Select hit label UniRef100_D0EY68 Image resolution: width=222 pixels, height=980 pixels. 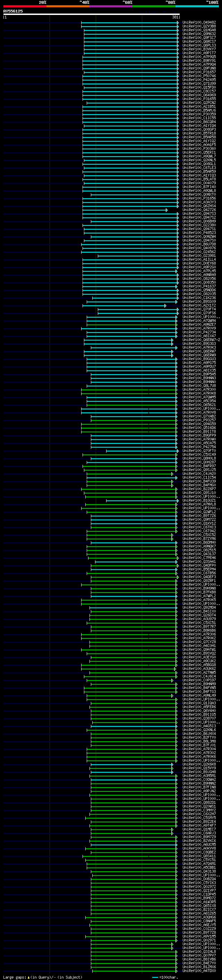click(199, 263)
